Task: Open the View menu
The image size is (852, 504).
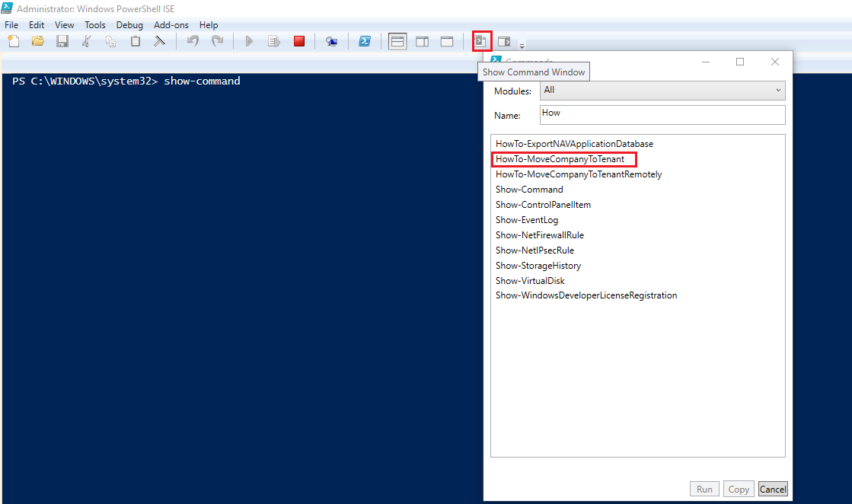Action: coord(64,25)
